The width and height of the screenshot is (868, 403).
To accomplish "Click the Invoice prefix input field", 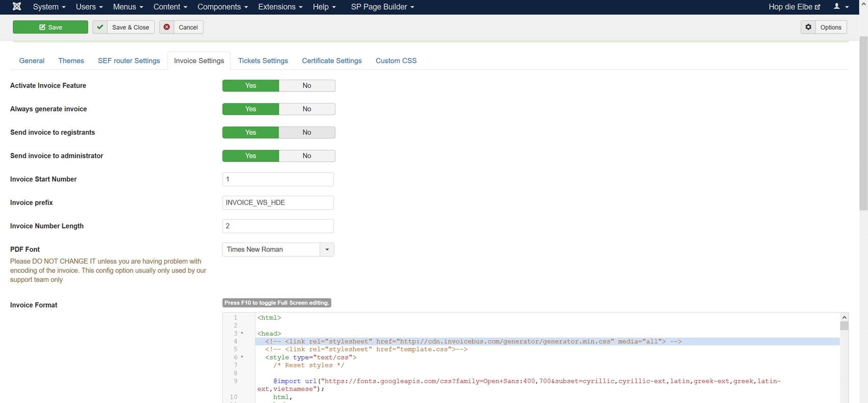I will point(278,203).
